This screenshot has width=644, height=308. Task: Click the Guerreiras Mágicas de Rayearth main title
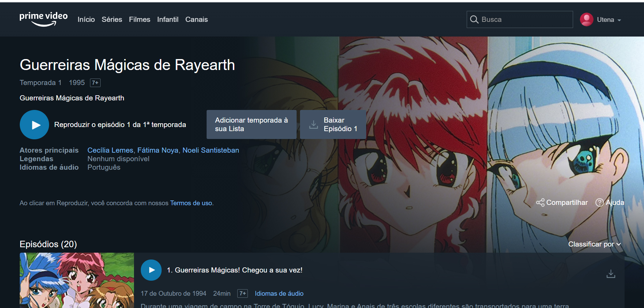(x=127, y=65)
